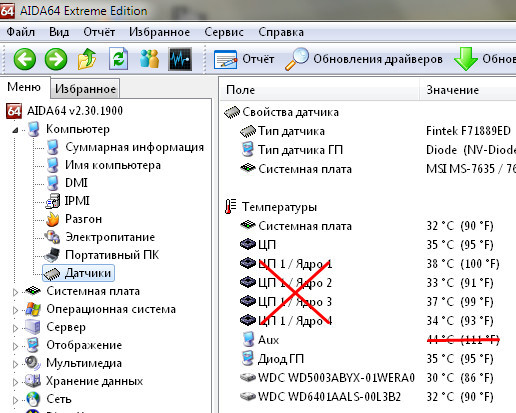The height and width of the screenshot is (413, 516).
Task: Click the Мультимедиа speaker icon
Action: coord(33,363)
